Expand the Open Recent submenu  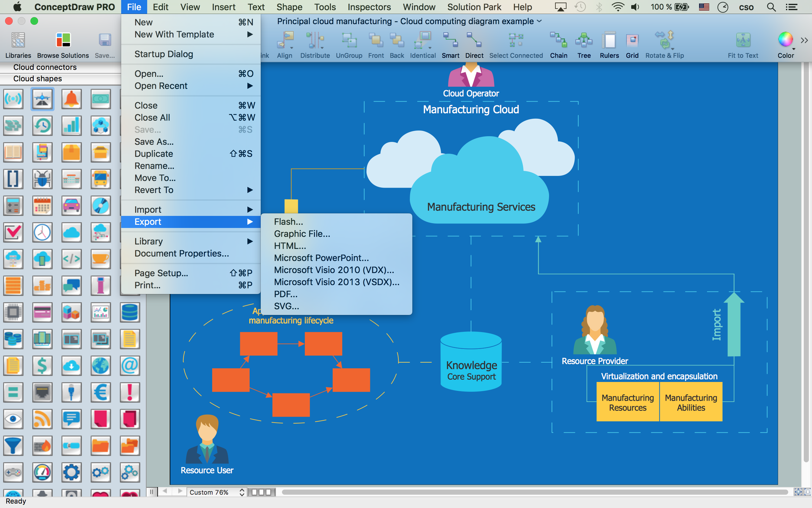tap(191, 86)
